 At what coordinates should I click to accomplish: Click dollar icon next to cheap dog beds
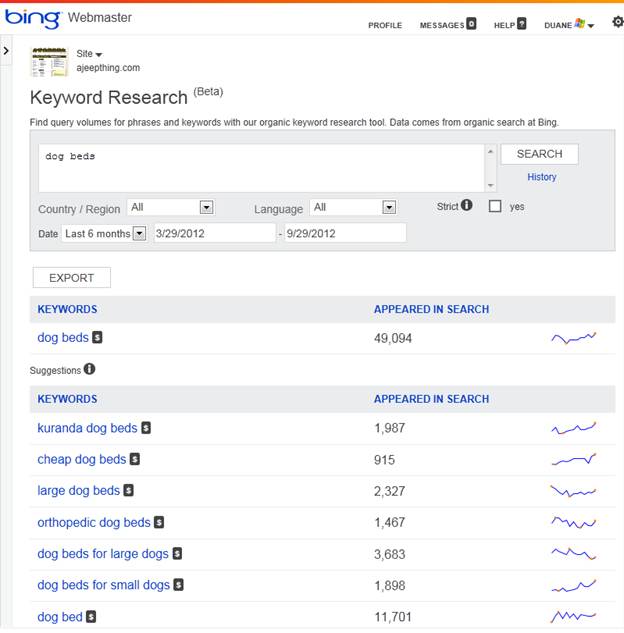click(135, 460)
